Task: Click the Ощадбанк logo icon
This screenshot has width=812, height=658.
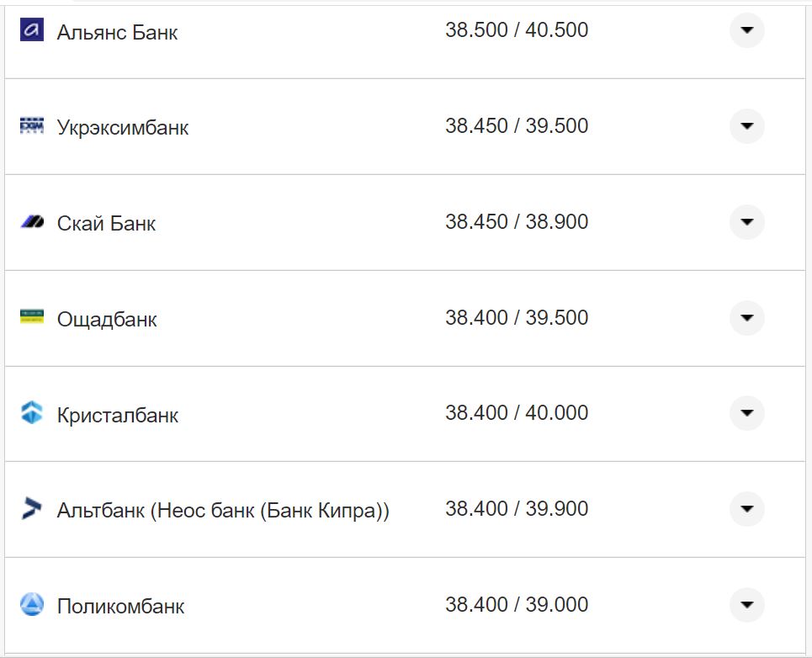Action: (x=31, y=317)
